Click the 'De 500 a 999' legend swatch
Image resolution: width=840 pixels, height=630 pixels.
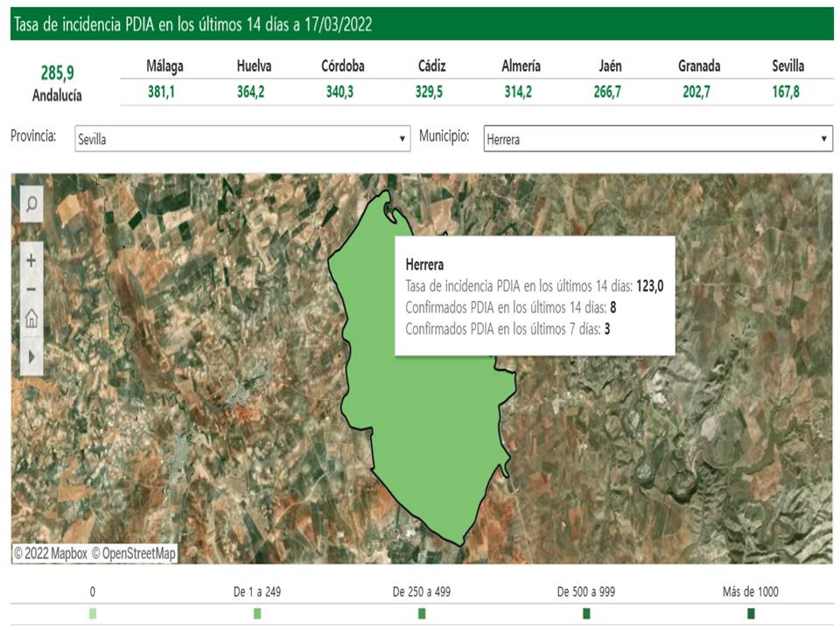pos(586,613)
